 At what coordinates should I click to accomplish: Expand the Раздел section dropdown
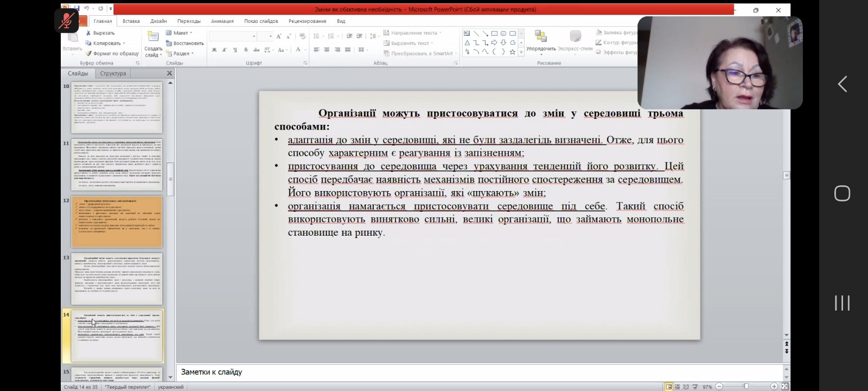point(181,54)
